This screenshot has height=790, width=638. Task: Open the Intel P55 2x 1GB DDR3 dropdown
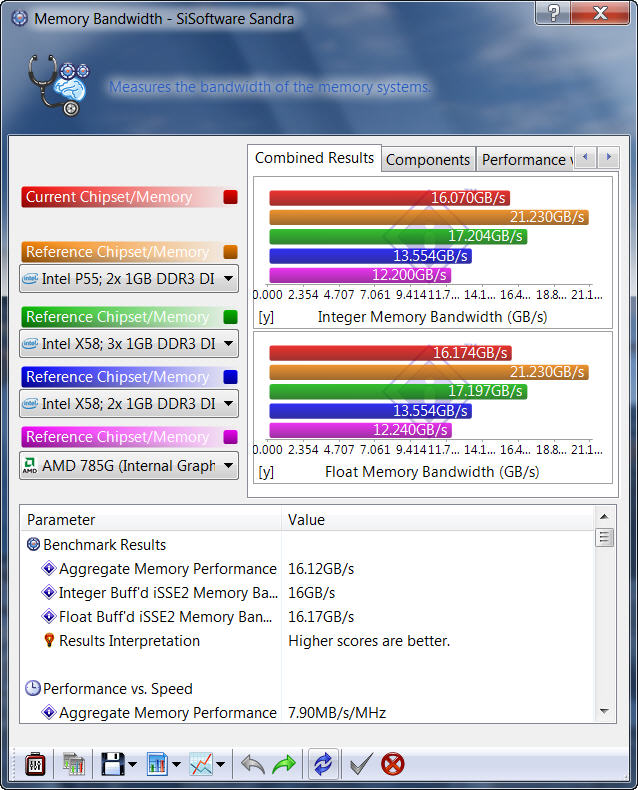pyautogui.click(x=129, y=279)
